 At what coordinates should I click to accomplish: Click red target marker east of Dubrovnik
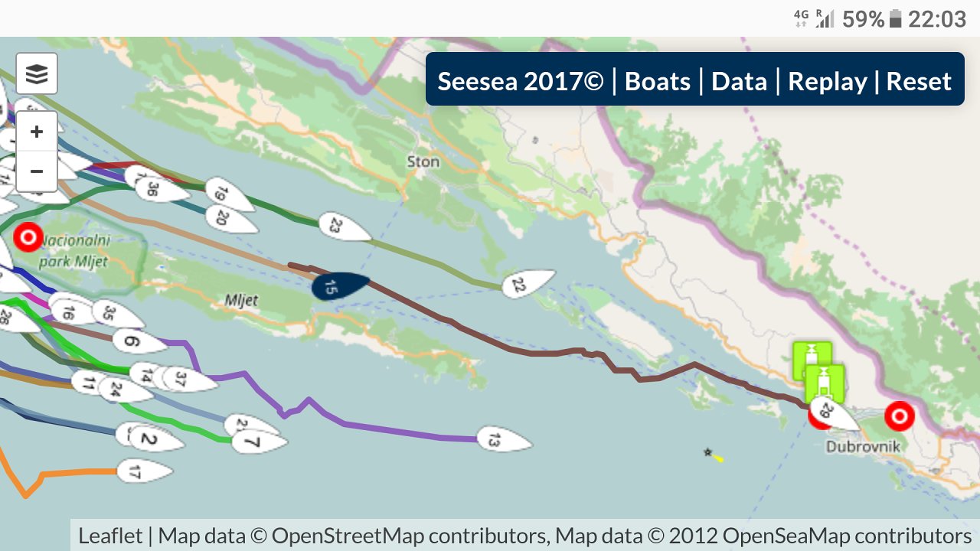pyautogui.click(x=900, y=416)
